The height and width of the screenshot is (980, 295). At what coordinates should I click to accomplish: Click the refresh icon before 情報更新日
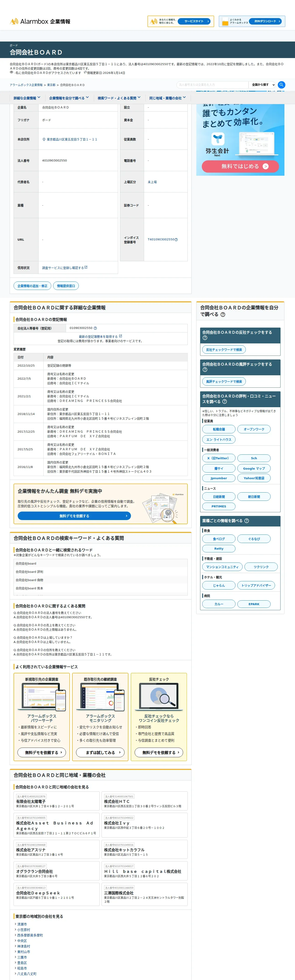(85, 72)
